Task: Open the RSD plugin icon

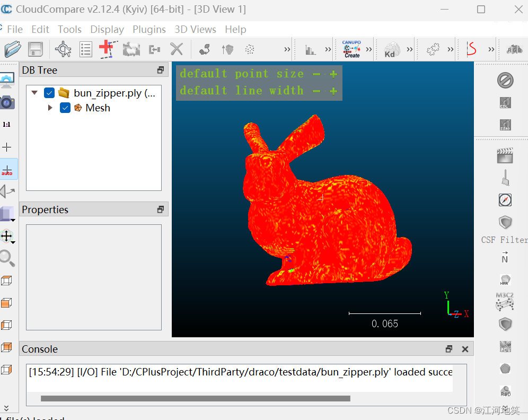Action: pyautogui.click(x=505, y=391)
